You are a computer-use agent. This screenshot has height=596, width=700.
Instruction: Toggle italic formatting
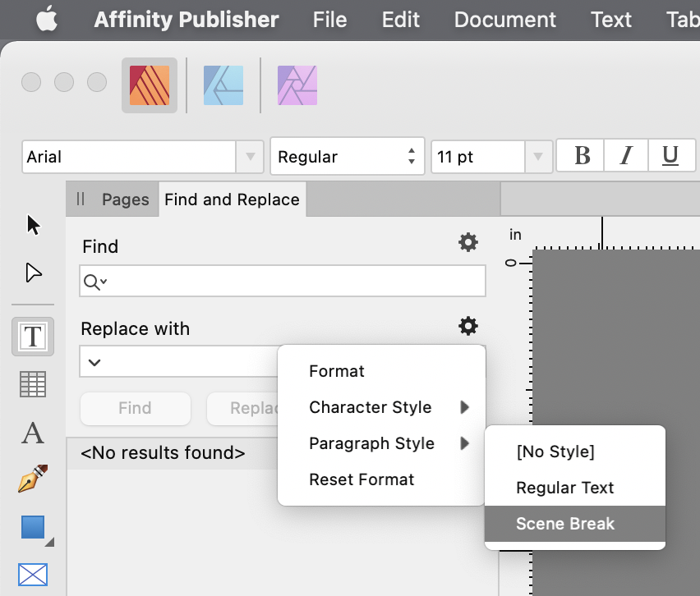click(x=626, y=156)
